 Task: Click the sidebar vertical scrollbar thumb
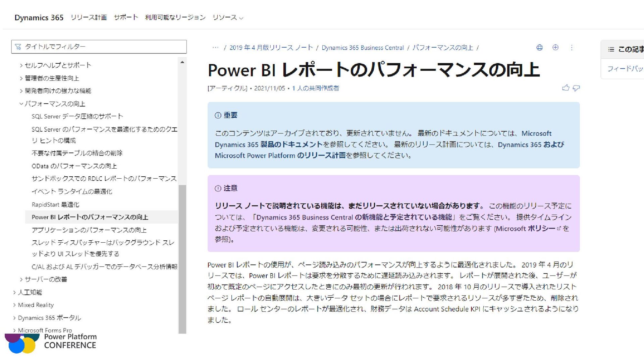click(182, 259)
